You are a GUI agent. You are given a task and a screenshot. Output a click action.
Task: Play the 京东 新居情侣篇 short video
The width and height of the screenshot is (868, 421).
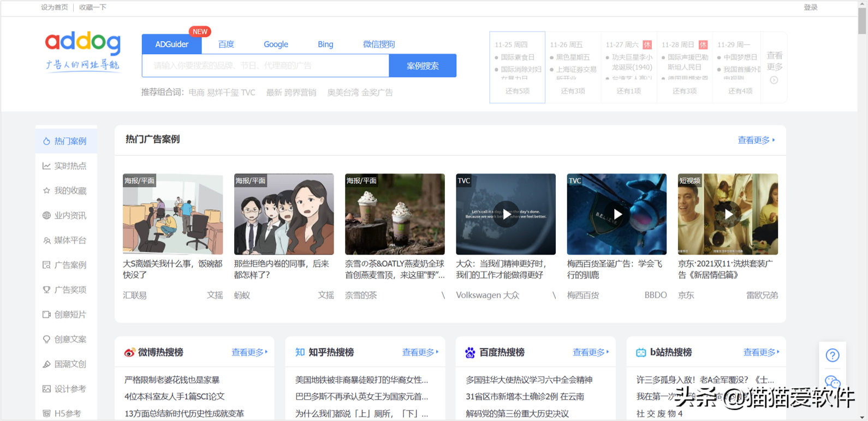pos(728,214)
